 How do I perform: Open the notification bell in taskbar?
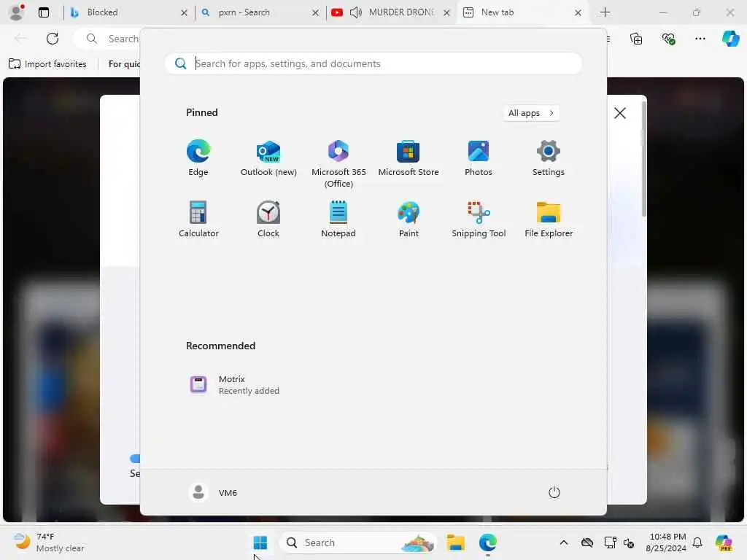697,542
